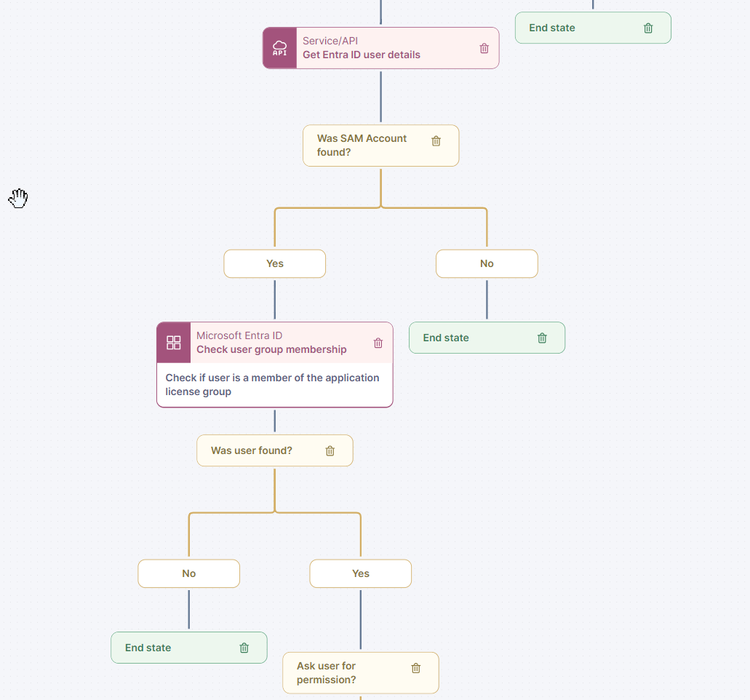The height and width of the screenshot is (700, 750).
Task: Remove the End state under SAM No branch
Action: coord(542,338)
